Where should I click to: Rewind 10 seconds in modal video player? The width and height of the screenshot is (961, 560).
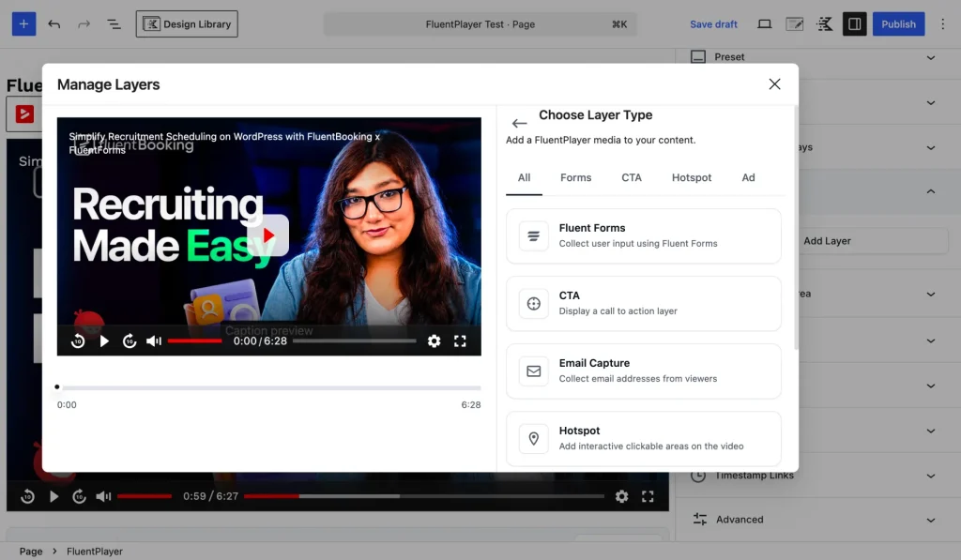pos(78,341)
